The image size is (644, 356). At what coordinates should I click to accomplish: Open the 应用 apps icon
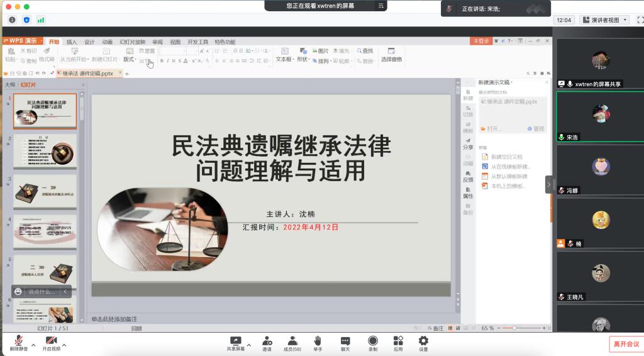(x=397, y=342)
